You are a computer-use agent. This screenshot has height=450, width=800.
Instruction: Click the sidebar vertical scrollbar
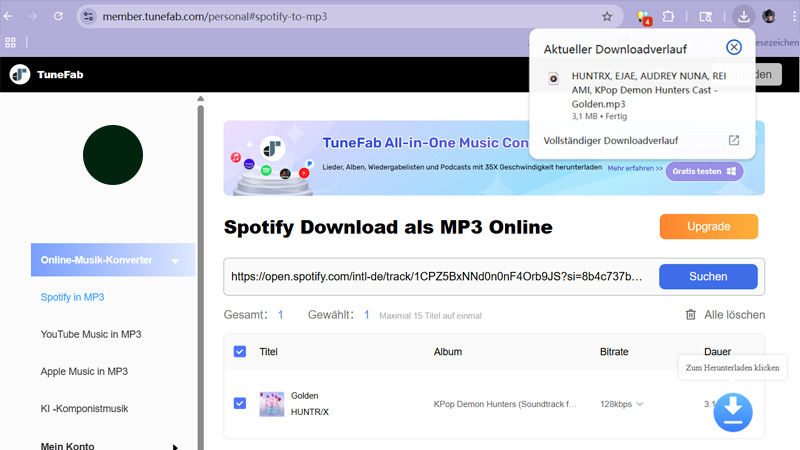point(201,276)
